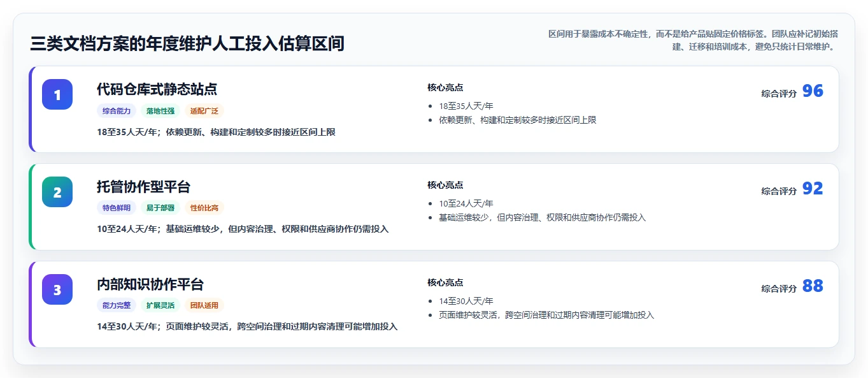Select the 适配广泛 tag
The width and height of the screenshot is (868, 378).
click(204, 111)
